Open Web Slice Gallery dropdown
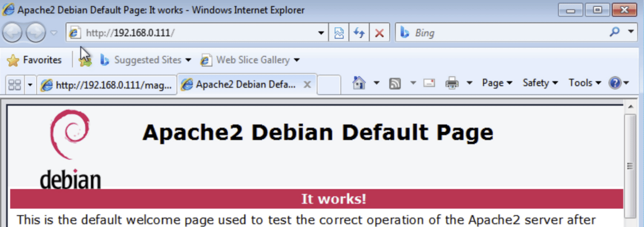The image size is (644, 227). pyautogui.click(x=250, y=60)
